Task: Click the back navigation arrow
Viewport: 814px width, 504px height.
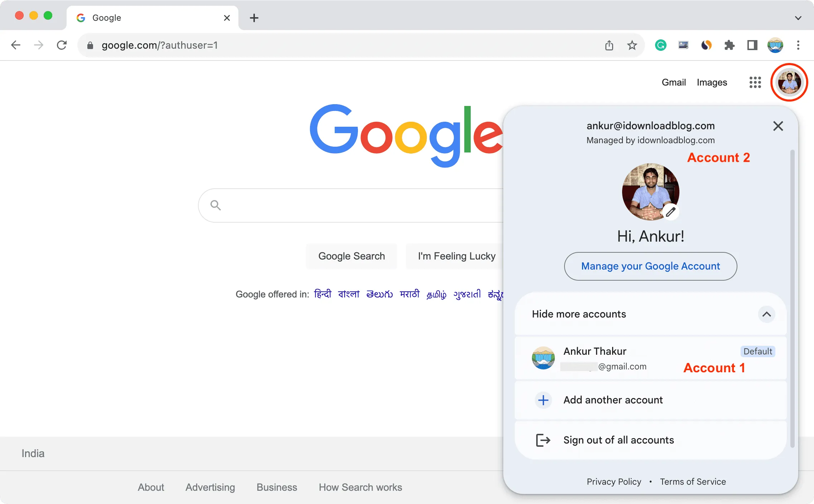Action: [16, 45]
